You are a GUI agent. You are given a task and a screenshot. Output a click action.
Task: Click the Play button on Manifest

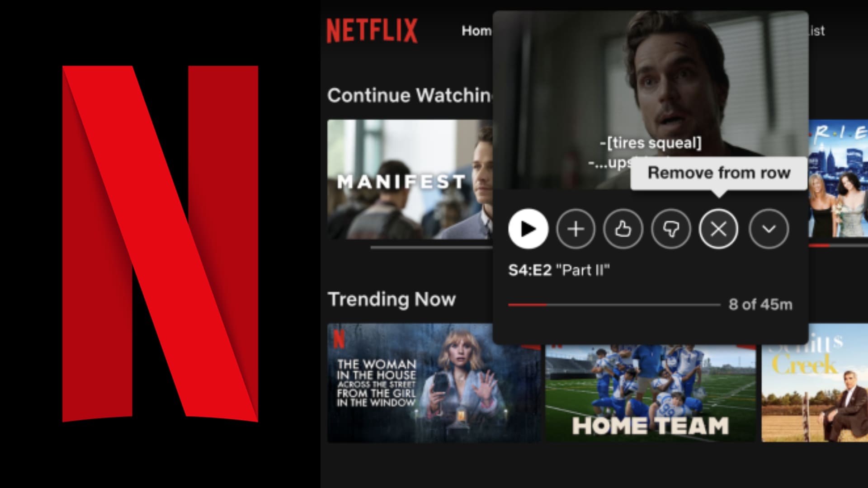[527, 229]
